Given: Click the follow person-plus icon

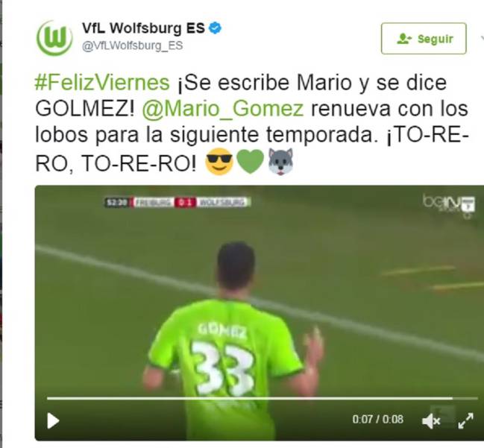Looking at the screenshot, I should [404, 39].
